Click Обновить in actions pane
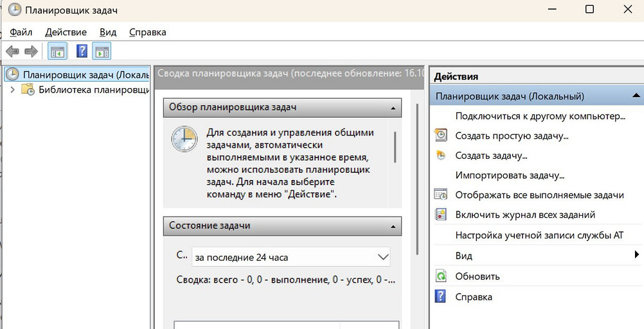 478,276
